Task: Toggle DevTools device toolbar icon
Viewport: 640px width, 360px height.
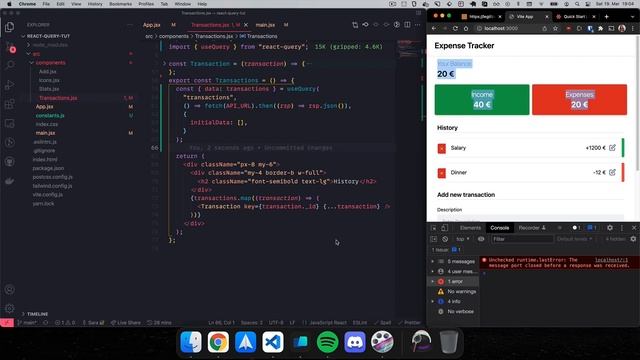Action: tap(444, 228)
